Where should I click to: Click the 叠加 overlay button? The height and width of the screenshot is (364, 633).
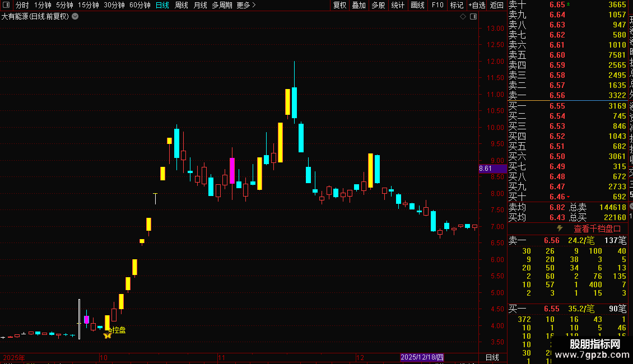(x=359, y=5)
